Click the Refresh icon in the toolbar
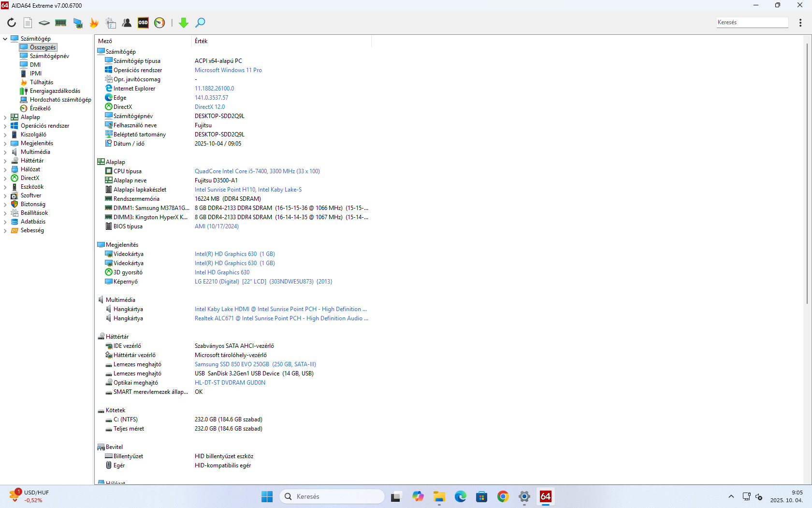Viewport: 812px width, 508px height. pyautogui.click(x=12, y=23)
